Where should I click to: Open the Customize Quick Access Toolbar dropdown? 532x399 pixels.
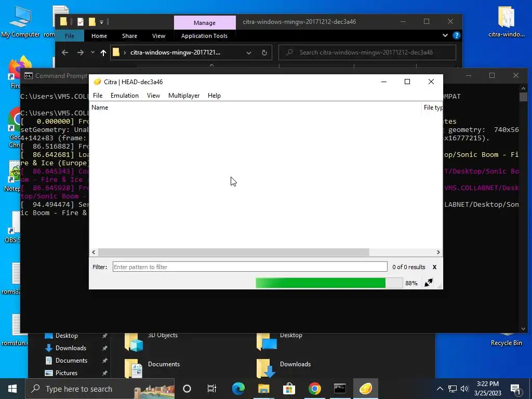[x=101, y=22]
